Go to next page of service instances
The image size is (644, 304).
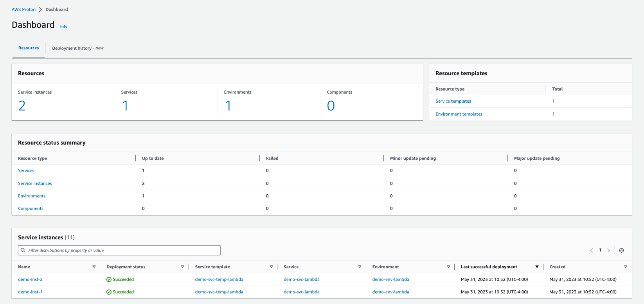608,250
